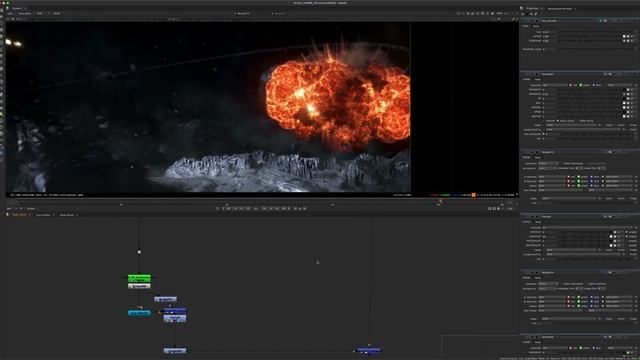Open the viewer A input dropdown

click(x=243, y=13)
